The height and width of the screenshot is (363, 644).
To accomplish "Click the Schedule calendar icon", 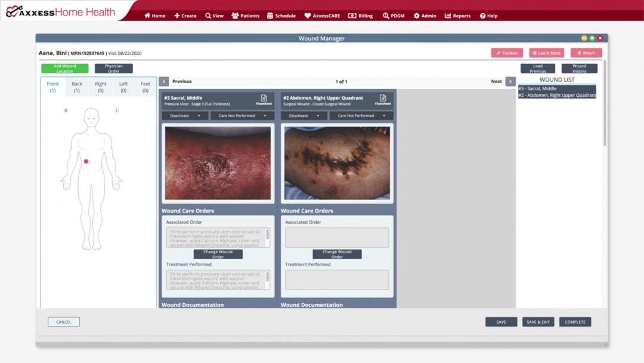I will (270, 16).
